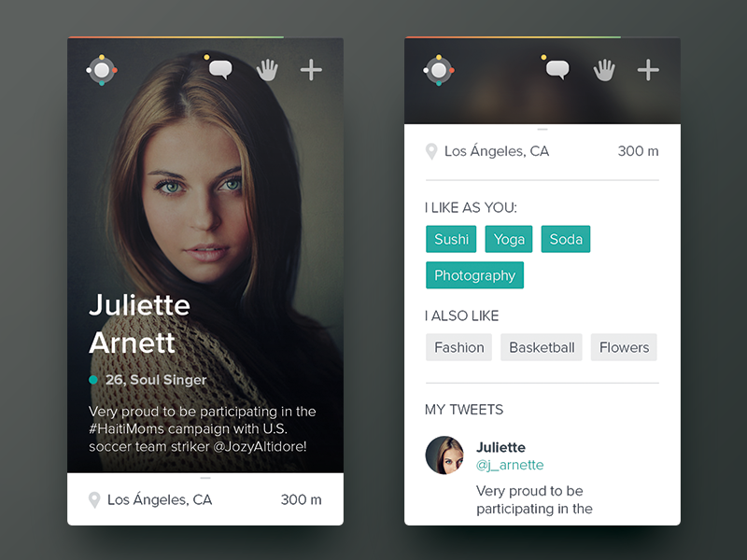This screenshot has width=747, height=560.
Task: Toggle the Sushi interest tag
Action: 451,239
